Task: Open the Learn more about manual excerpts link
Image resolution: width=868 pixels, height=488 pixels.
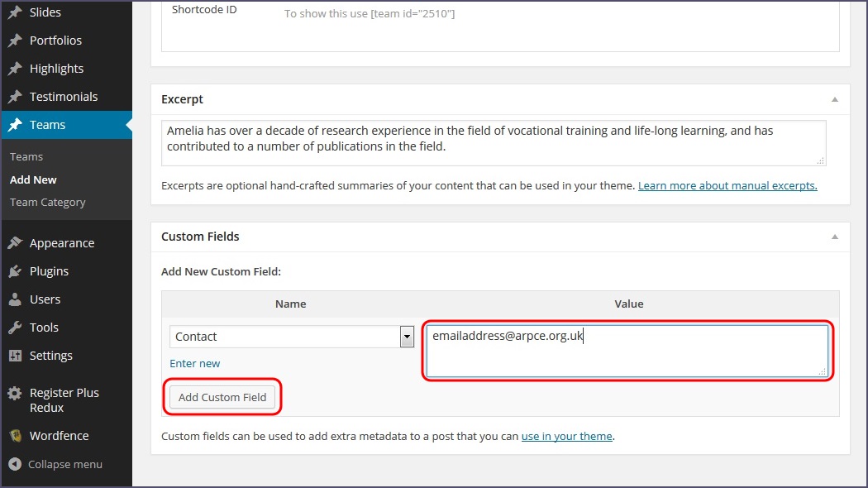Action: (727, 186)
